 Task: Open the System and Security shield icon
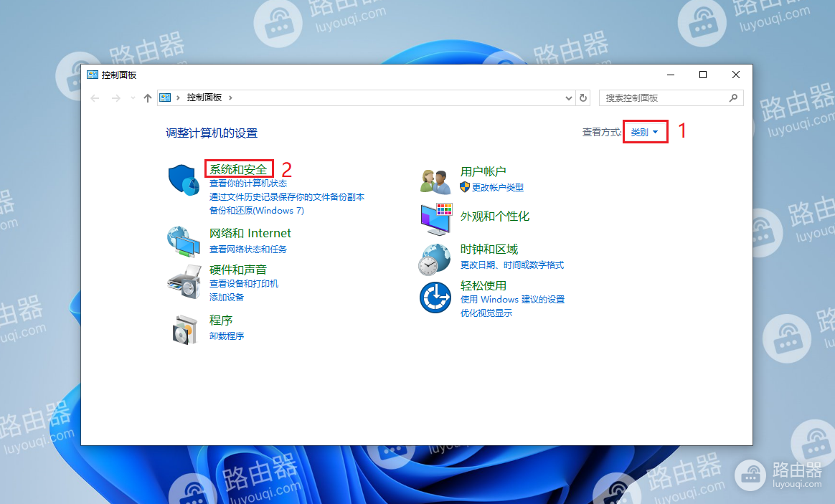pos(183,179)
